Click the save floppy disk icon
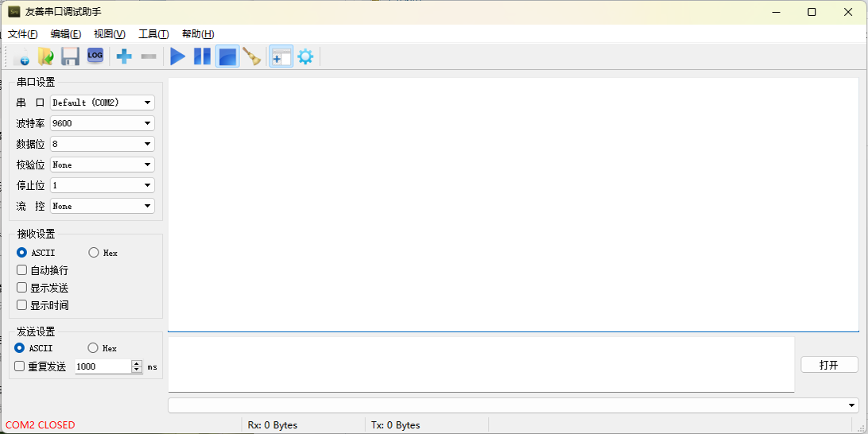This screenshot has height=434, width=868. [x=70, y=56]
